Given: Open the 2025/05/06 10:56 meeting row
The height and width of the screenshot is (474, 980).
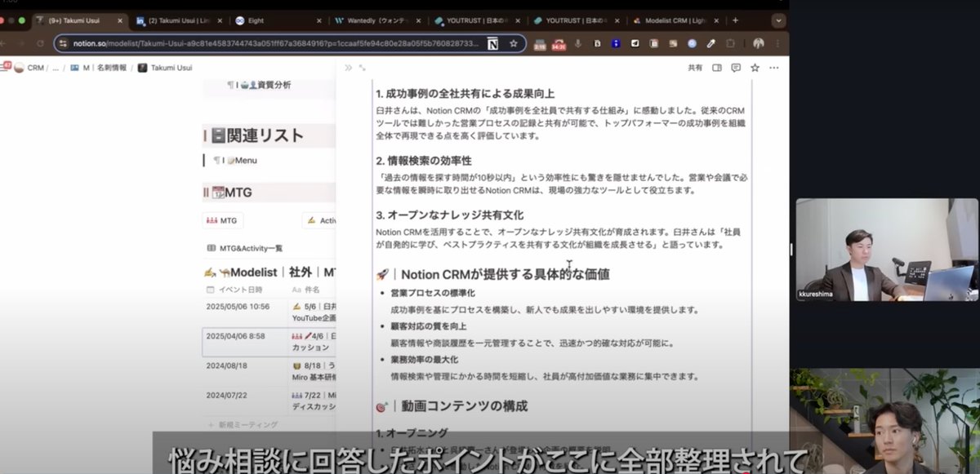Looking at the screenshot, I should [269, 312].
